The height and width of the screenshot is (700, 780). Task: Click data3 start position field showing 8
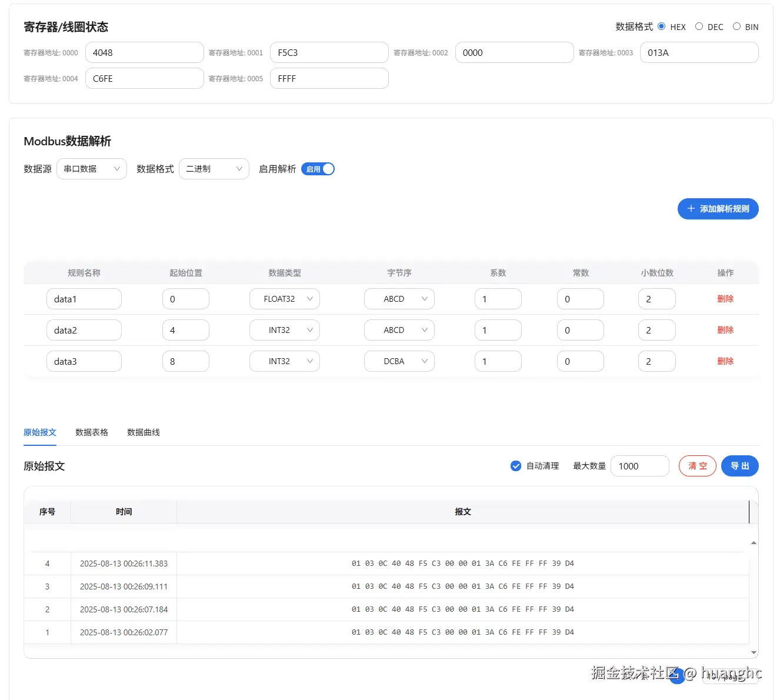(x=186, y=361)
